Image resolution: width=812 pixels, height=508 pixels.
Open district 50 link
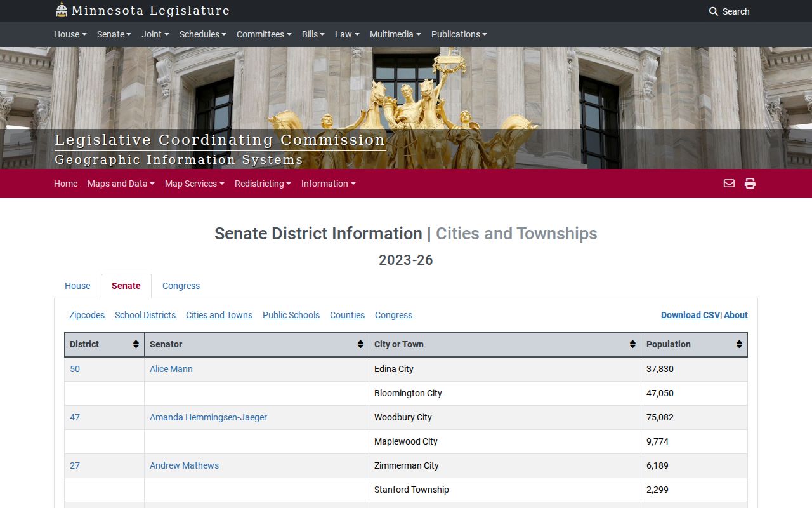tap(75, 369)
